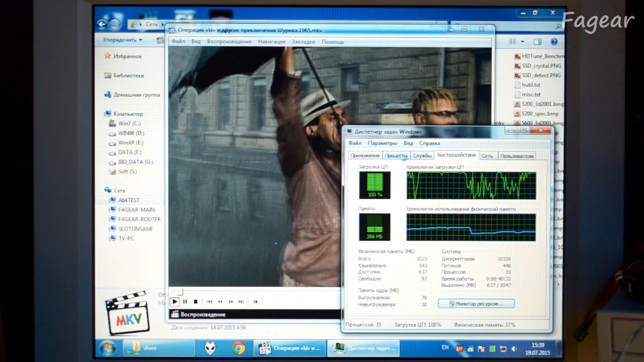Open Файл menu in Task Manager

click(355, 143)
